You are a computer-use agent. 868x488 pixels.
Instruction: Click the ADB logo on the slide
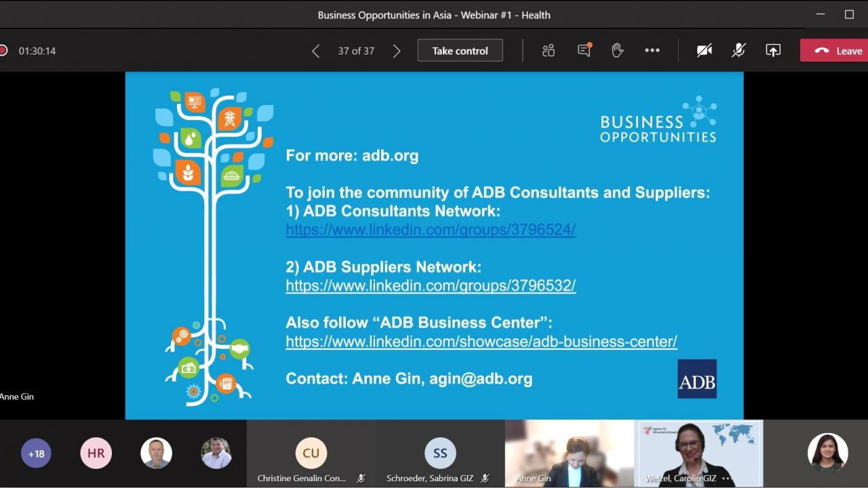pos(697,379)
